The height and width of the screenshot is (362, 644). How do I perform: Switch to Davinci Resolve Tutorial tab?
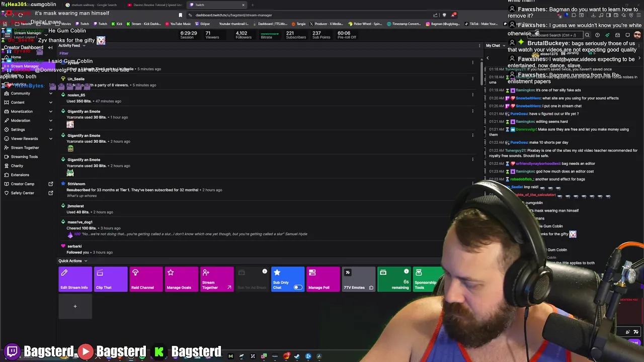[155, 5]
